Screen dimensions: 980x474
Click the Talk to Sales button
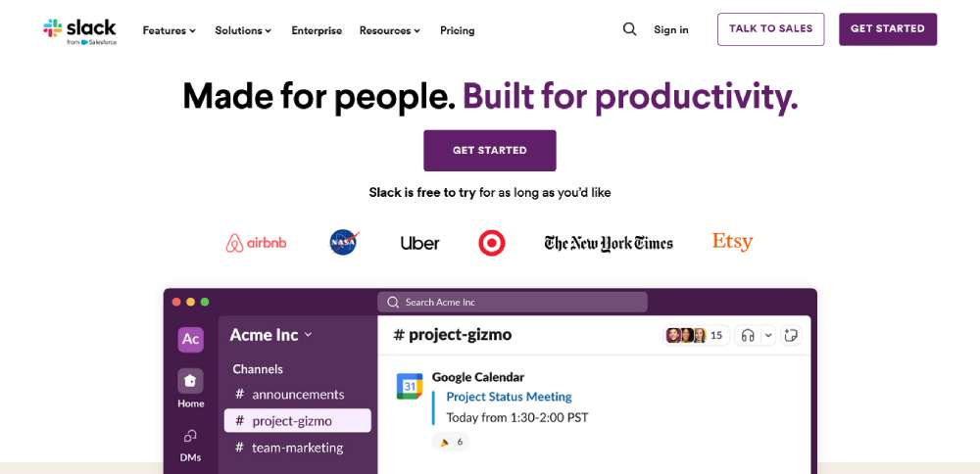tap(770, 29)
